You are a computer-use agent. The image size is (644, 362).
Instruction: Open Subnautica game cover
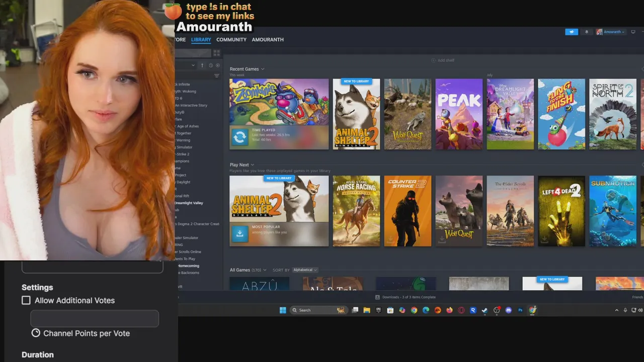613,211
